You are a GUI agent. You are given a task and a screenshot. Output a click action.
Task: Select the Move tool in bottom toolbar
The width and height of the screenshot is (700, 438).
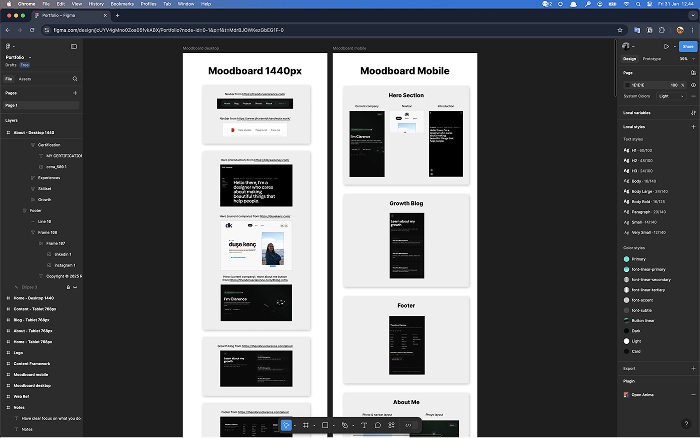286,425
